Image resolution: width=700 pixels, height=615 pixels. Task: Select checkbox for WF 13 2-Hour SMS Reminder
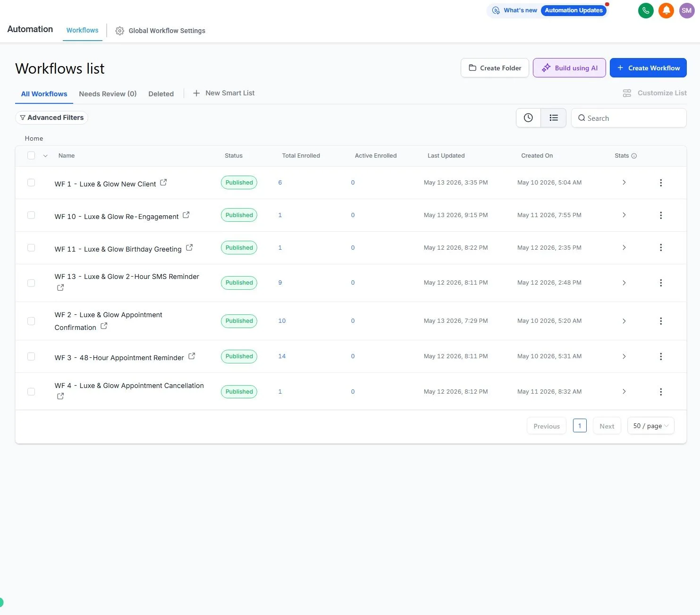point(31,283)
